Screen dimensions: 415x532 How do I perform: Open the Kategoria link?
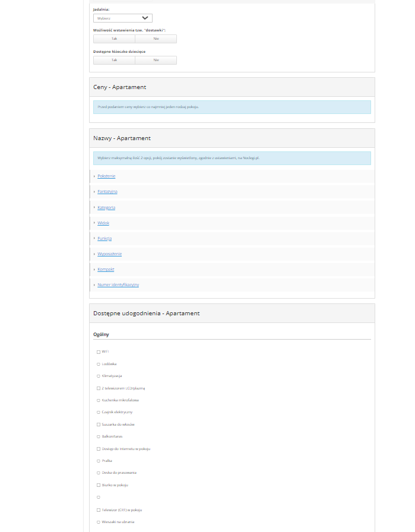[x=106, y=207]
